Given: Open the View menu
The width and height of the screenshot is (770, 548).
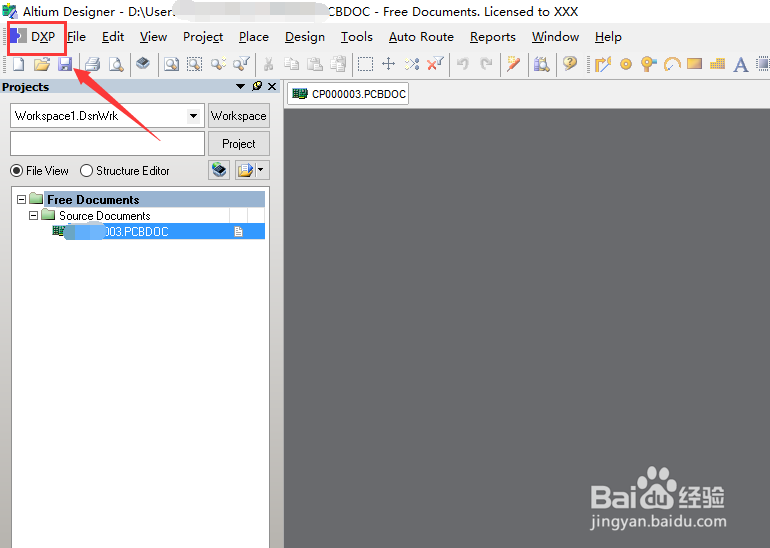Looking at the screenshot, I should pyautogui.click(x=153, y=37).
